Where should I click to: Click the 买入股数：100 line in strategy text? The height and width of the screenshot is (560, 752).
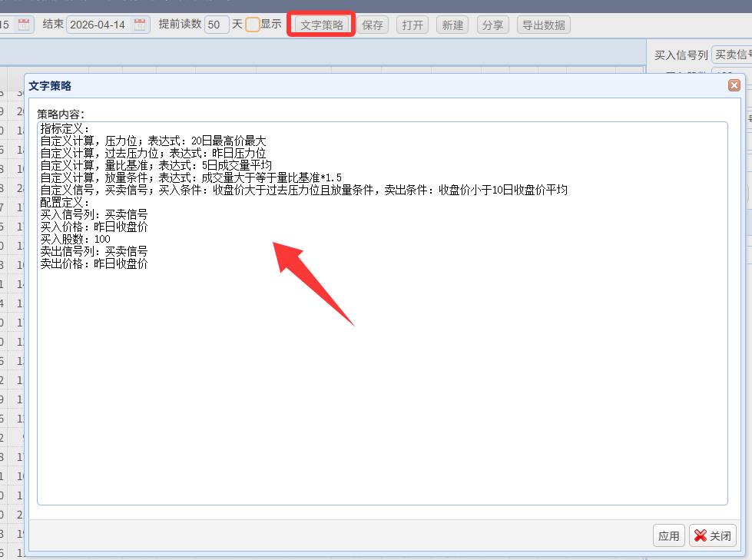coord(75,239)
